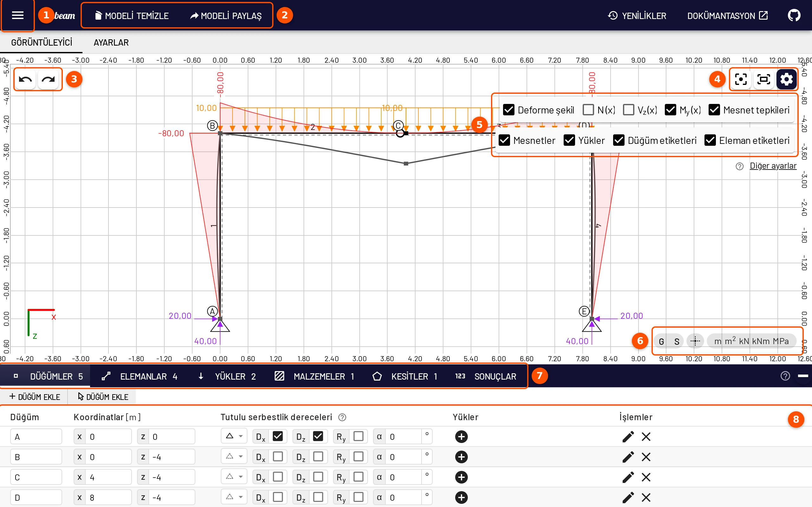Uncheck the Deforme şekil checkbox
This screenshot has height=507, width=812.
509,110
